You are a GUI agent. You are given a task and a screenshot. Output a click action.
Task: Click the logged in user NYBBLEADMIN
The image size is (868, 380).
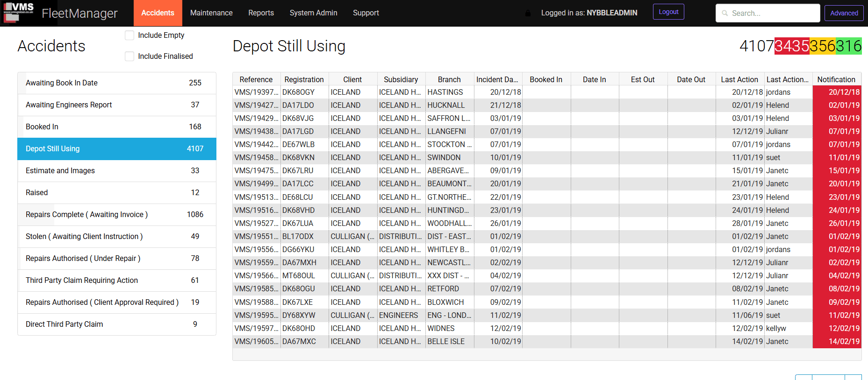click(x=612, y=13)
